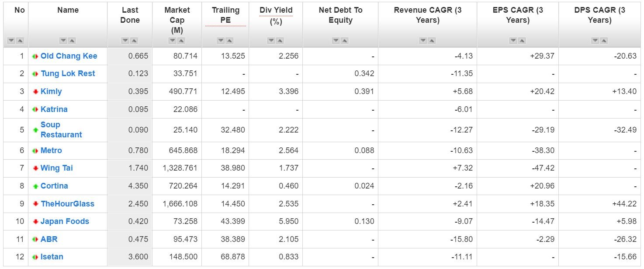Sort Last Done using the up arrow
The height and width of the screenshot is (269, 644).
[134, 41]
